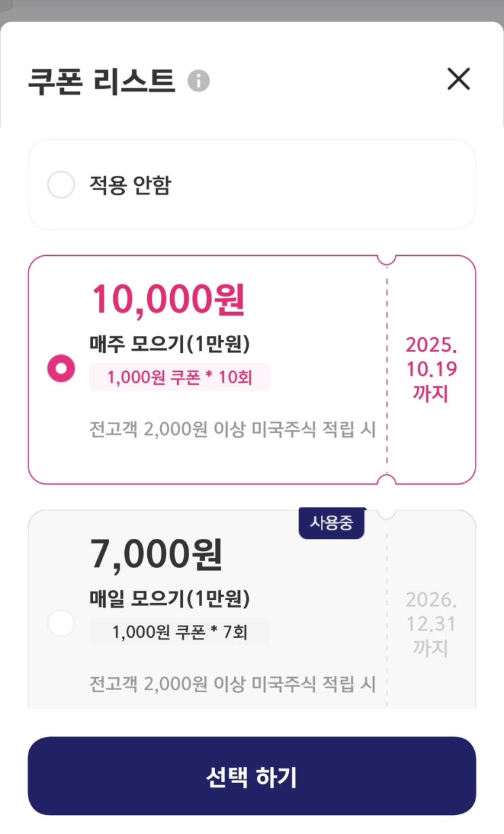
Task: Click the 쿠폰 리스트 sheet title
Action: click(102, 81)
